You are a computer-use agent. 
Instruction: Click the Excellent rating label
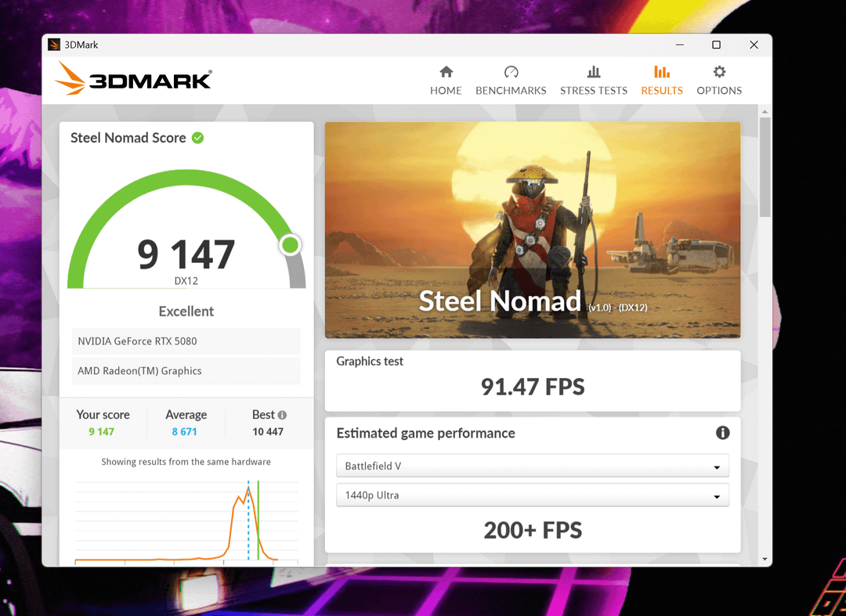pos(186,312)
